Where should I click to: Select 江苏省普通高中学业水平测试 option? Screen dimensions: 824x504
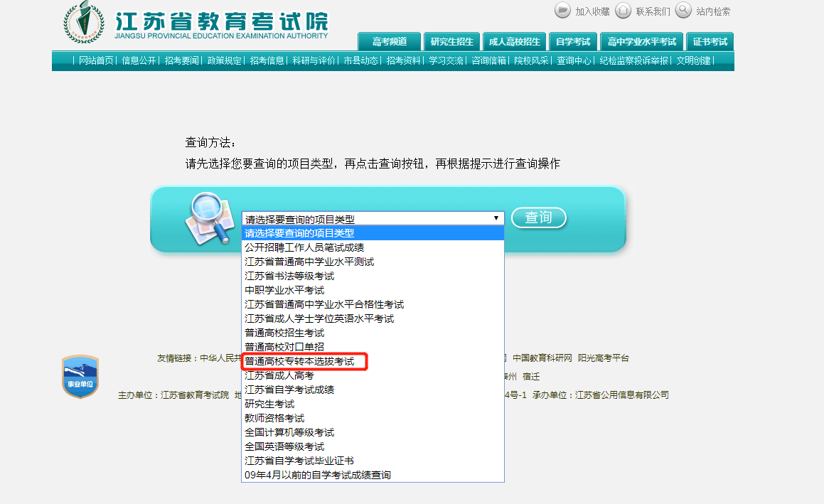373,262
